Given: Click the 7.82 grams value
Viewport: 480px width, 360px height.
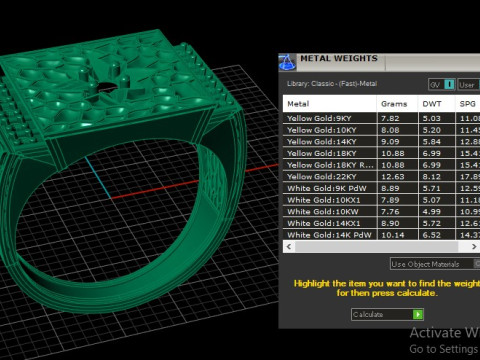Looking at the screenshot, I should [390, 118].
